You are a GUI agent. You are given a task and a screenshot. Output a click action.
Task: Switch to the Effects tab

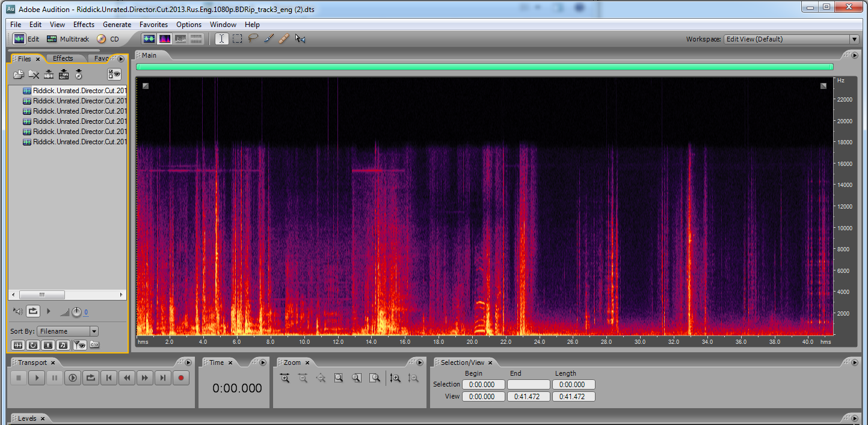63,58
